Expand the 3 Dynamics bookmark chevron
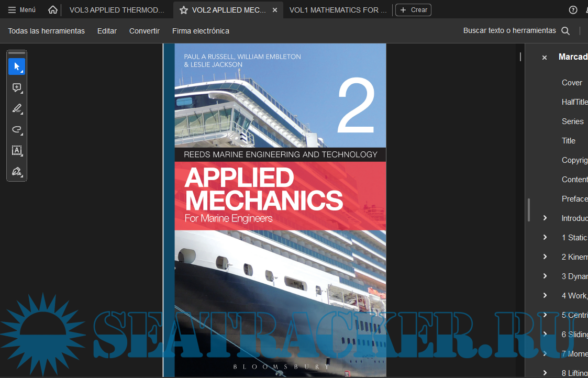The image size is (588, 378). tap(545, 276)
